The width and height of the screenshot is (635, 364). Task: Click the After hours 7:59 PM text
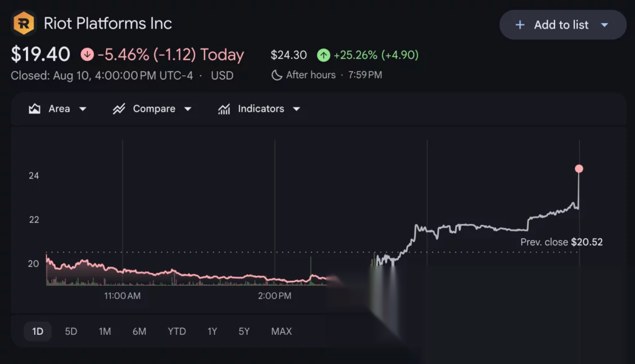point(334,75)
